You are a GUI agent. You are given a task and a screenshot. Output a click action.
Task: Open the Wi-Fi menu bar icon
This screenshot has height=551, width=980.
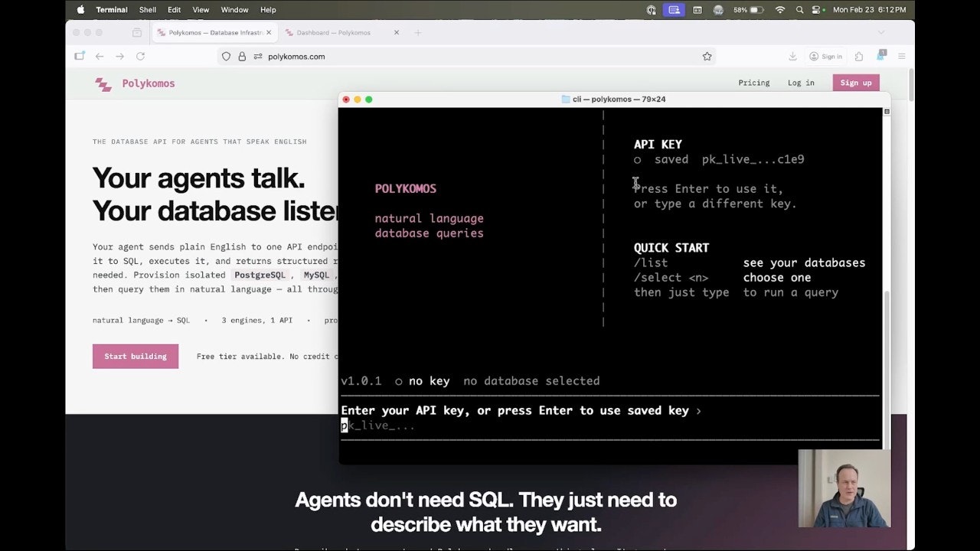click(780, 10)
